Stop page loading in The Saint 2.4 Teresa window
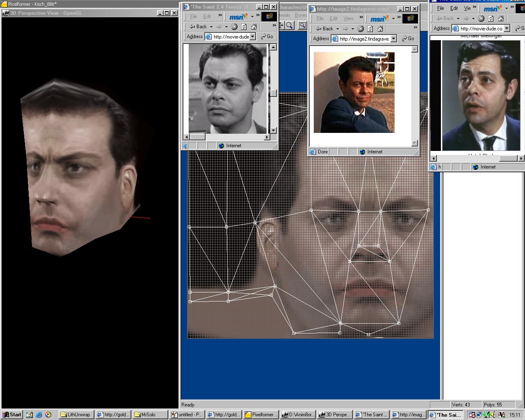 pyautogui.click(x=234, y=27)
